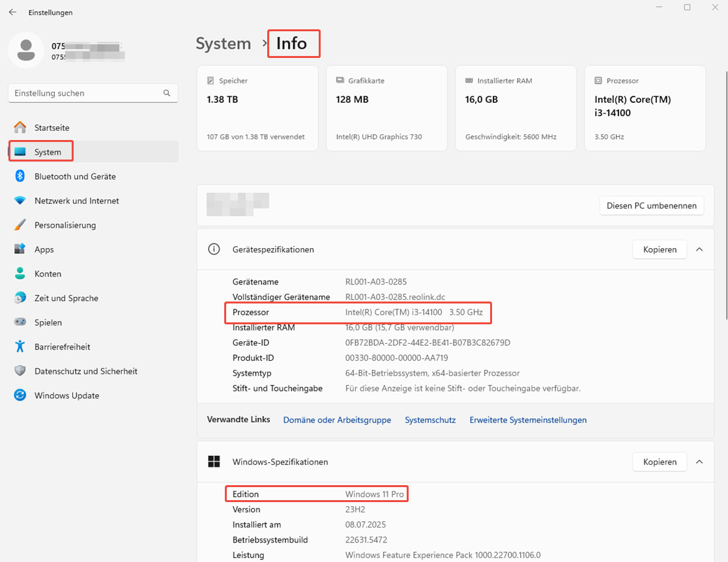Click the Speicher disk icon

(x=211, y=80)
